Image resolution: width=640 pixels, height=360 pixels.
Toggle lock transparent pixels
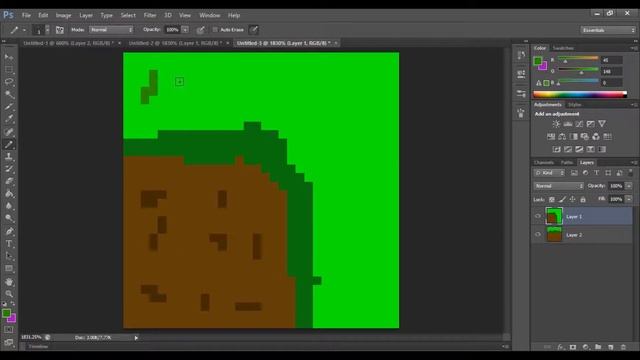[551, 199]
